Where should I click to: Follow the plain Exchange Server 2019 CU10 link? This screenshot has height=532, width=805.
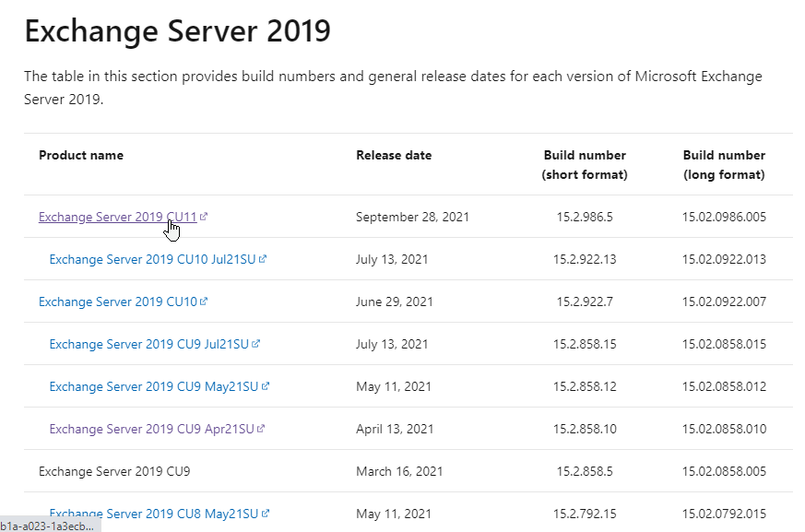point(117,301)
